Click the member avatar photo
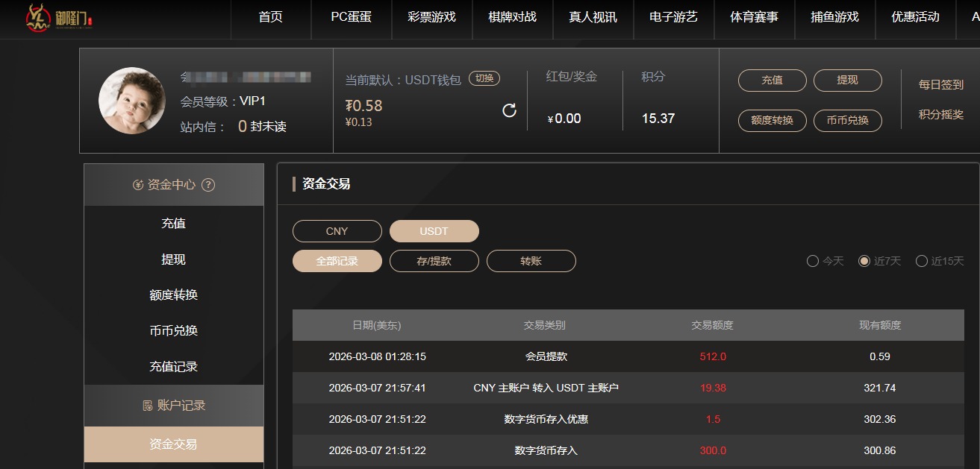Screen dimensions: 980x469 132,101
